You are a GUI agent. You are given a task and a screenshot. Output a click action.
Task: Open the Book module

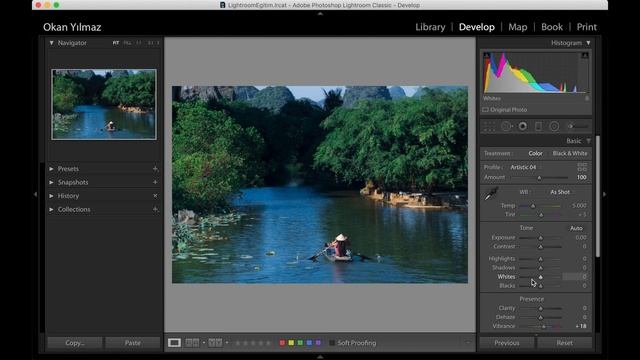pos(552,27)
